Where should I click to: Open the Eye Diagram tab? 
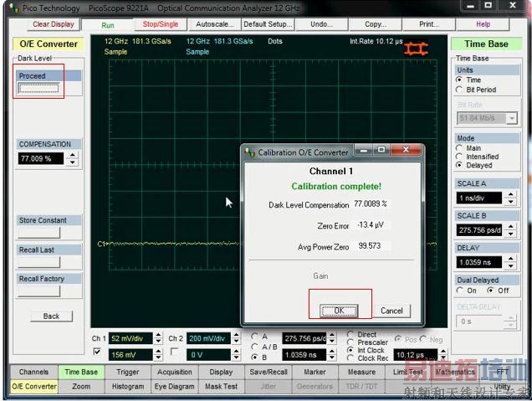(174, 387)
